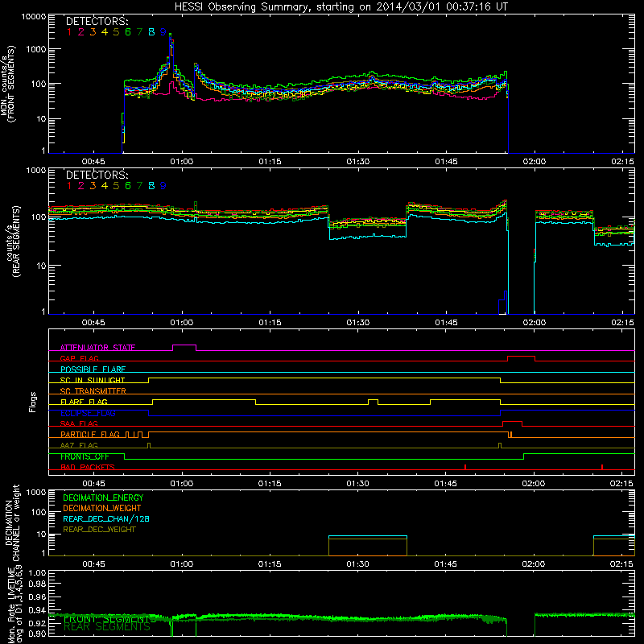Click the PARTICLE_FLAG label
The image size is (644, 644).
[x=90, y=434]
